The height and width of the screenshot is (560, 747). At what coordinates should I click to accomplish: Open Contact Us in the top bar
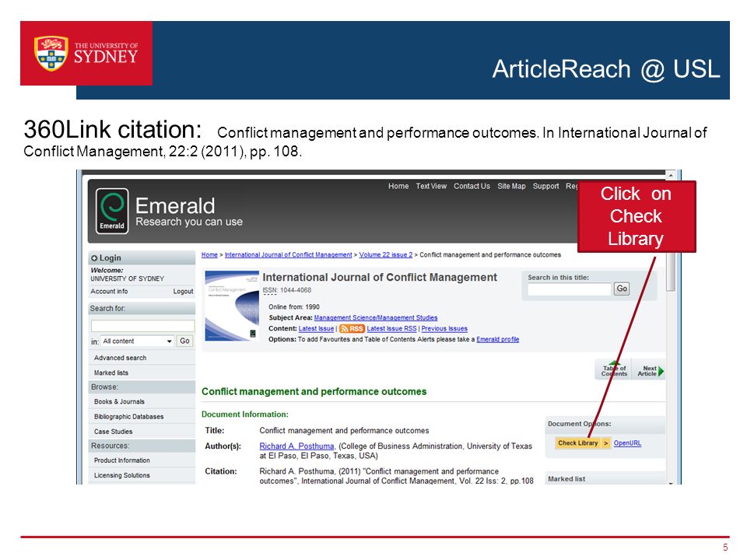click(x=472, y=186)
